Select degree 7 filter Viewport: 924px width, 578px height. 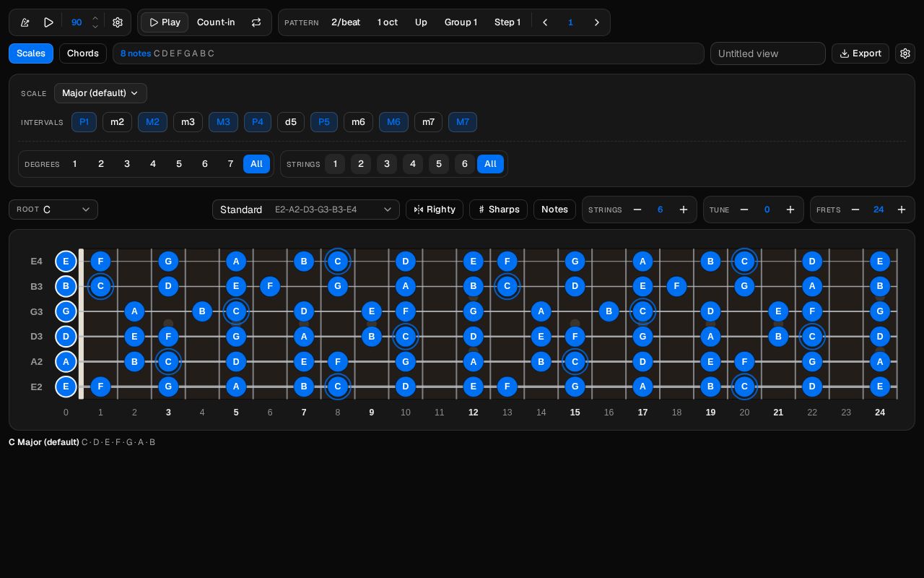tap(231, 164)
